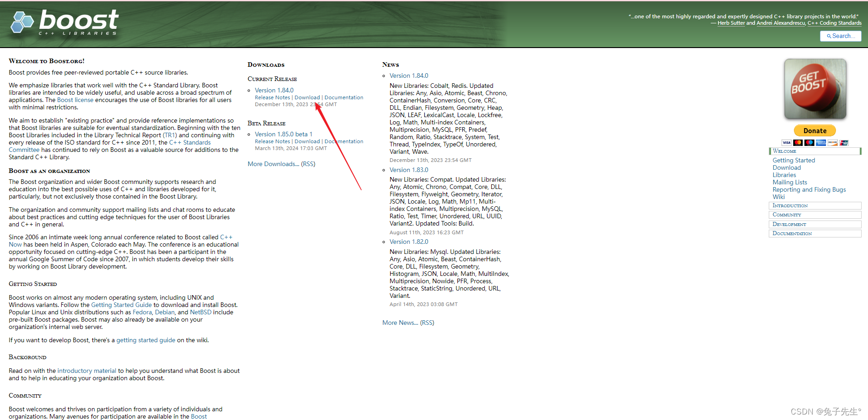Open Mailing Lists in sidebar
The width and height of the screenshot is (868, 420).
click(790, 182)
